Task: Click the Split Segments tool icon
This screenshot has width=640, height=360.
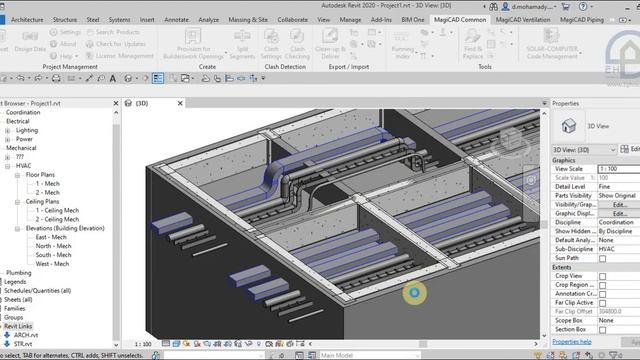Action: (242, 36)
